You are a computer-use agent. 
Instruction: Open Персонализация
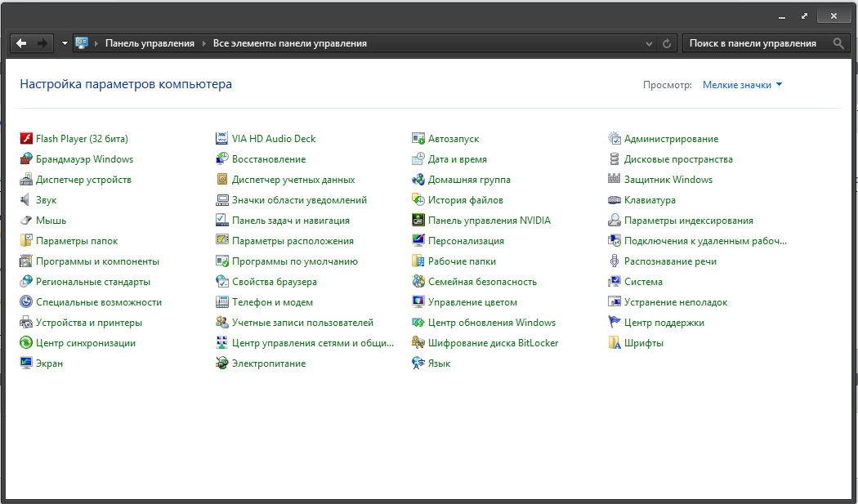[x=467, y=241]
